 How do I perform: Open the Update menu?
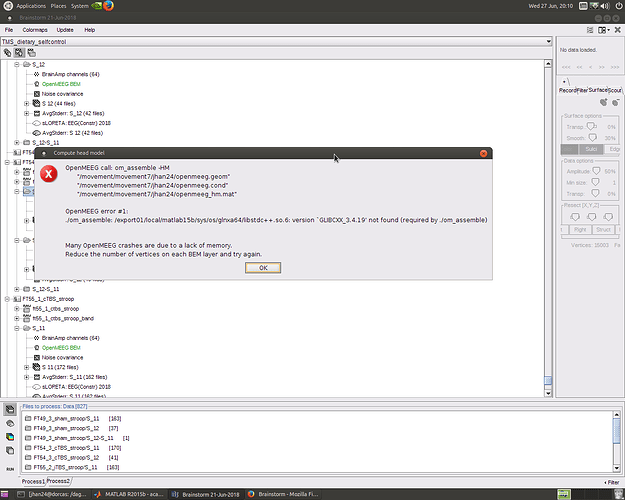pyautogui.click(x=67, y=30)
